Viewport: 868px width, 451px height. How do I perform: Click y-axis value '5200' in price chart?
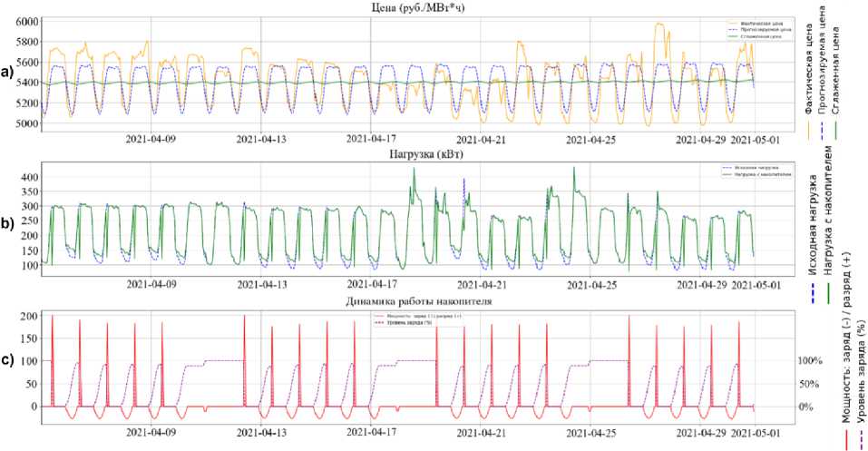coord(28,103)
